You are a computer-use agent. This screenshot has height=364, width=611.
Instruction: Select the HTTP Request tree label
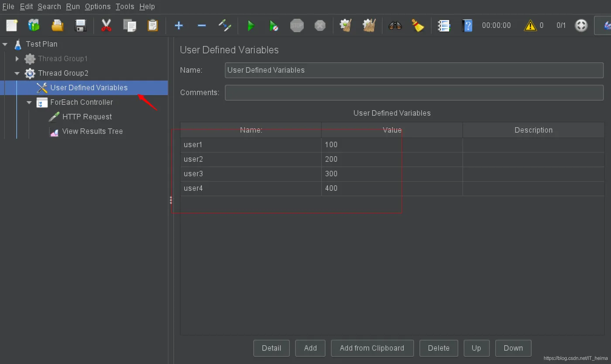click(87, 117)
